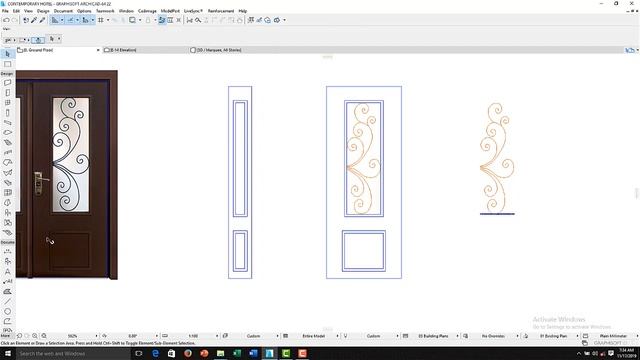Select the Beam tool in the toolbox
This screenshot has height=360, width=640.
[x=7, y=122]
